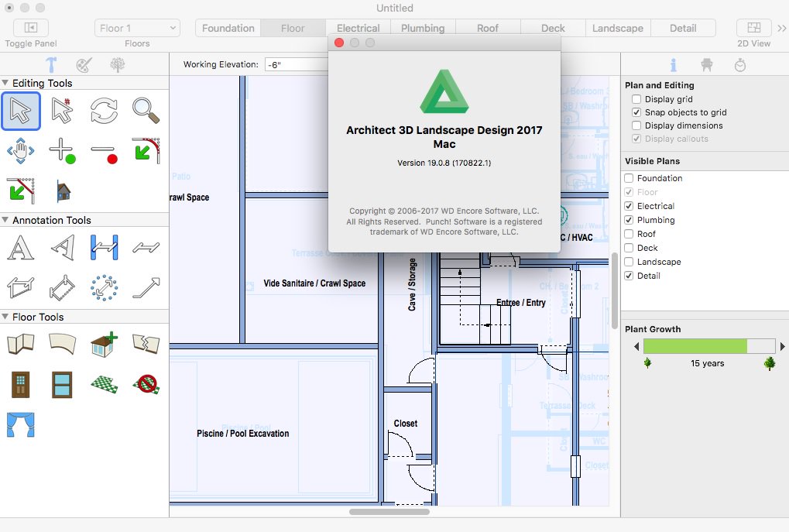Open the stopwatch tab on right panel
The width and height of the screenshot is (789, 532).
point(739,65)
